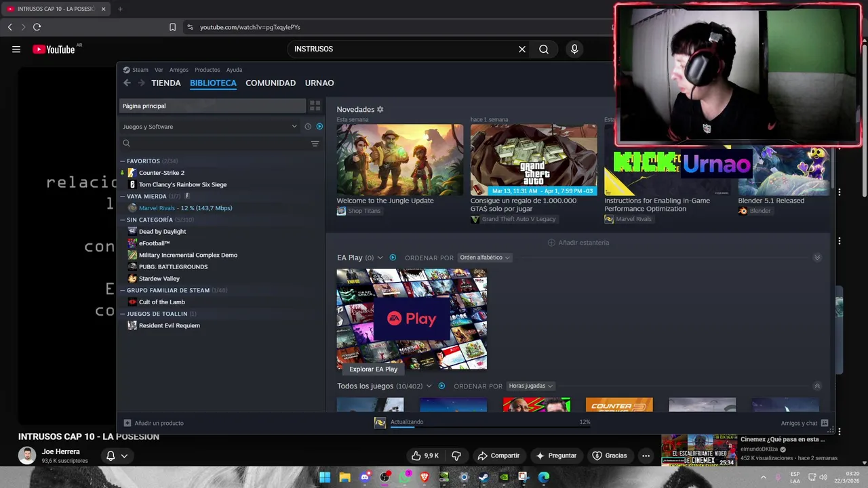This screenshot has height=488, width=868.
Task: Collapse GRUPO FAMILIAR DE STEAM section
Action: (123, 290)
